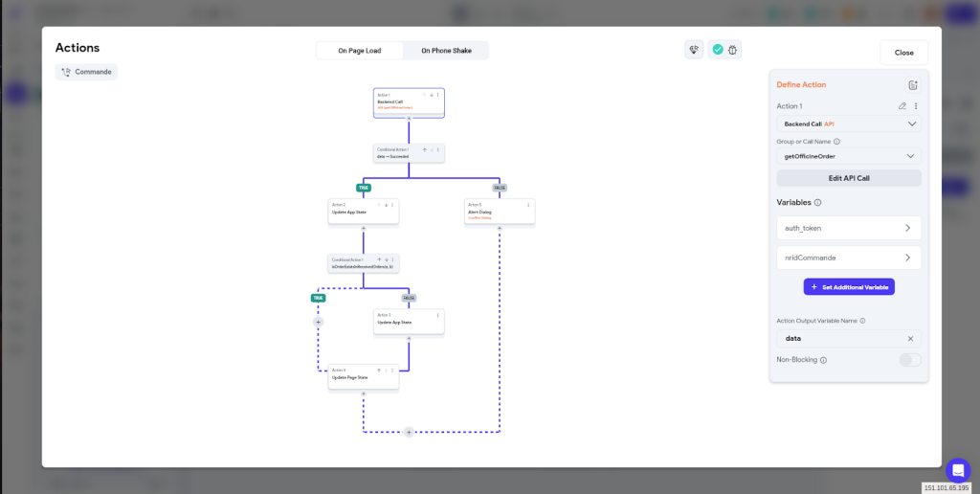
Task: Move the Update Page State node up
Action: [x=379, y=370]
